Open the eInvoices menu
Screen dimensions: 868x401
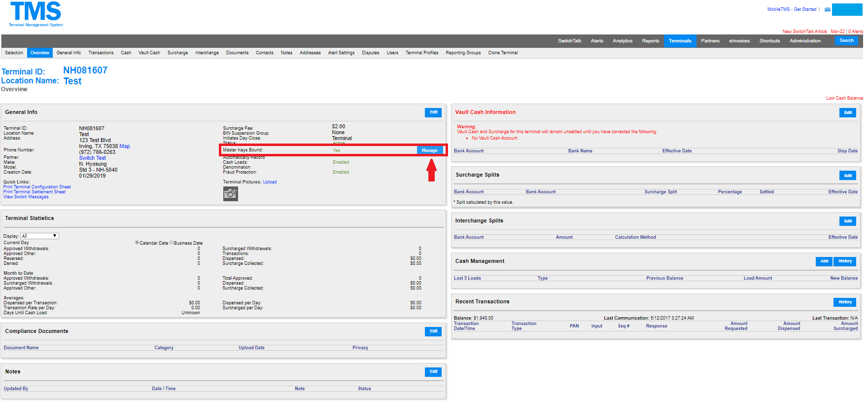pyautogui.click(x=739, y=41)
